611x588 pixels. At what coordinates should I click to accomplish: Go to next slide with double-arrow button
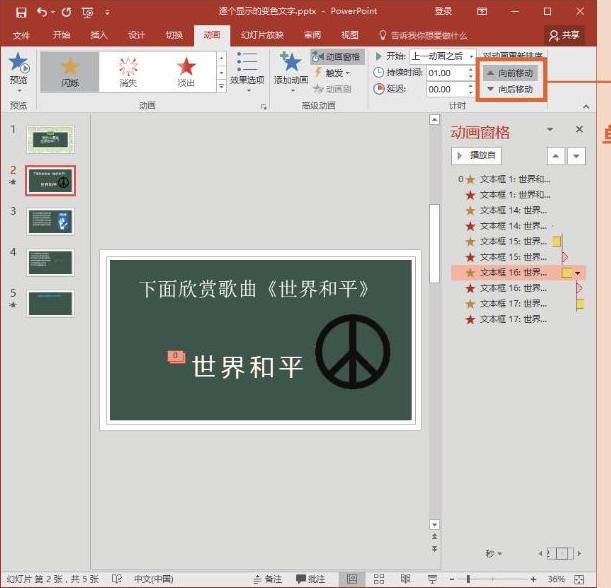point(434,549)
